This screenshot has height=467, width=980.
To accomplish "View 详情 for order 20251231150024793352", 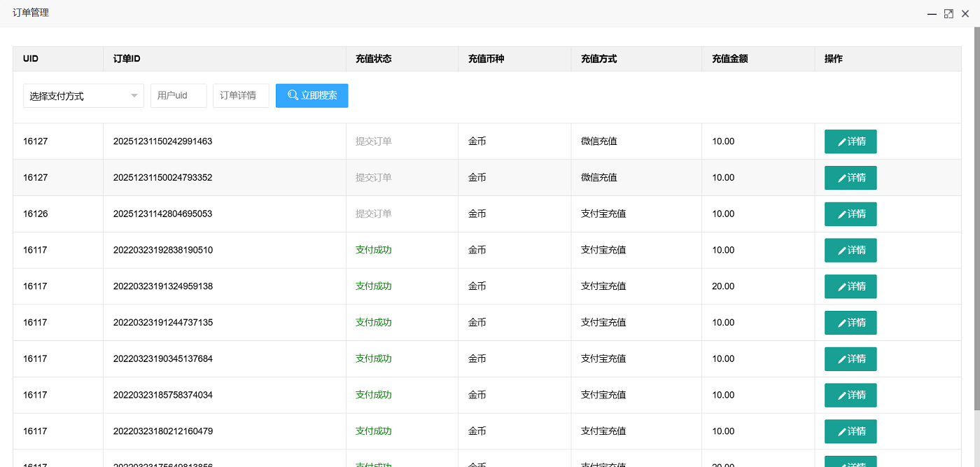I will (850, 178).
